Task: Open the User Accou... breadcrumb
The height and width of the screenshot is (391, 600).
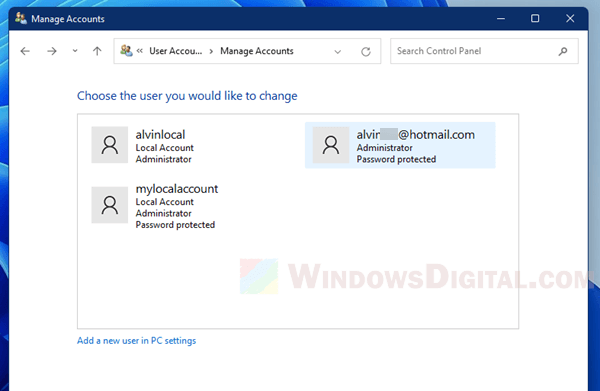Action: pos(176,51)
